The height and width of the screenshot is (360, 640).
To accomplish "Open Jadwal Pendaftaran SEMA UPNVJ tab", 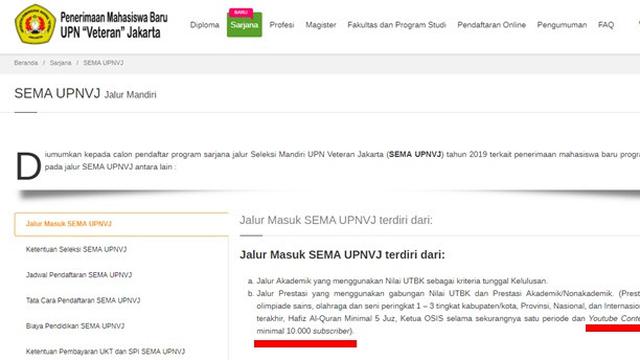I will pos(121,275).
